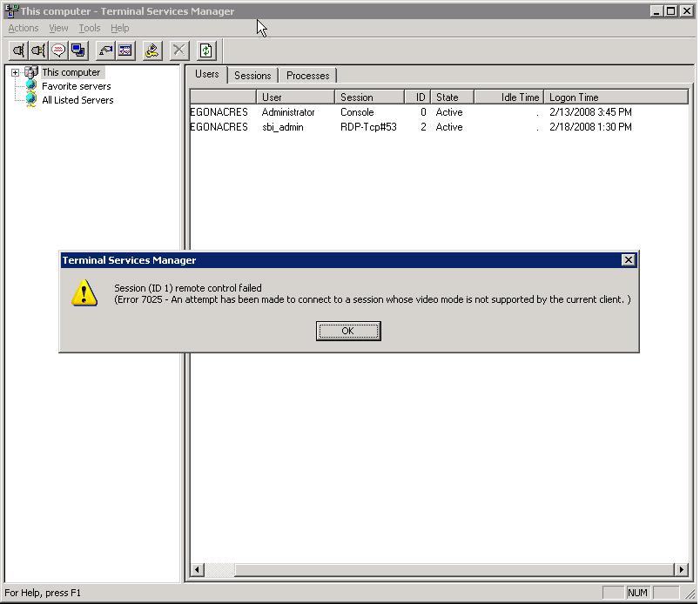Open the Actions menu

pos(24,28)
